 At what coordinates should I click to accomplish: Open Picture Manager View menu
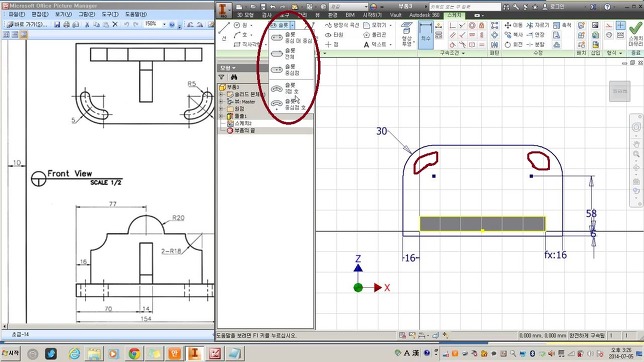pos(63,14)
